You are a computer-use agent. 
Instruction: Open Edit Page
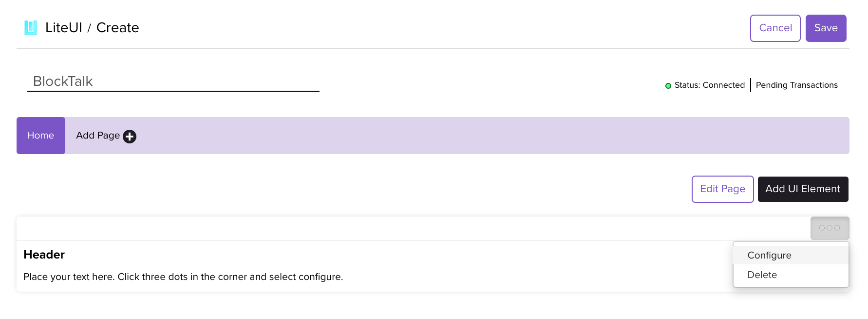click(722, 189)
